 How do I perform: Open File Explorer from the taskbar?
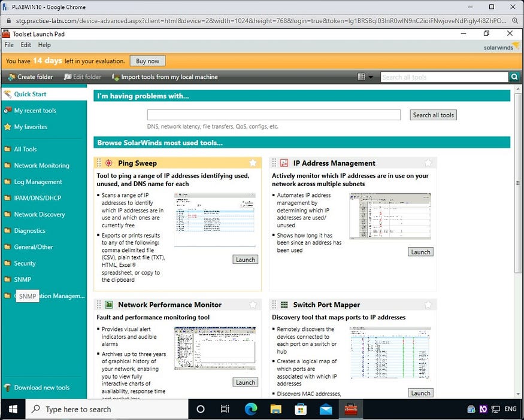pyautogui.click(x=276, y=409)
